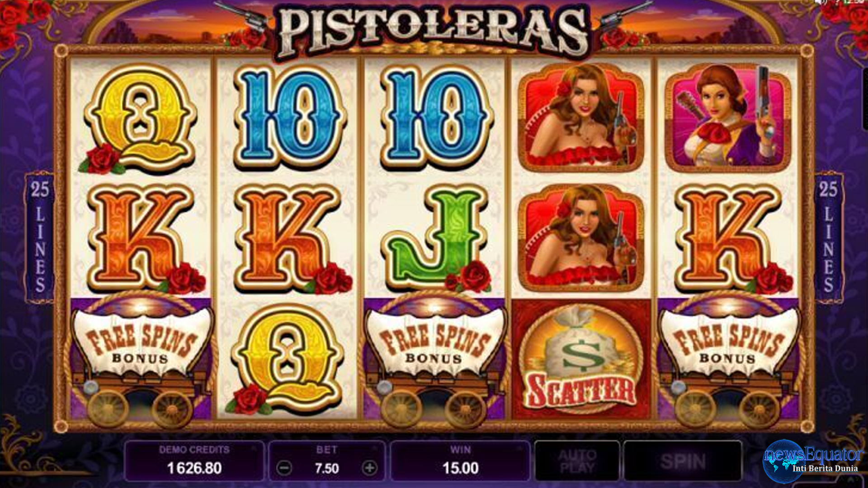868x488 pixels.
Task: Click the Pistoleras title logo
Action: (x=433, y=33)
